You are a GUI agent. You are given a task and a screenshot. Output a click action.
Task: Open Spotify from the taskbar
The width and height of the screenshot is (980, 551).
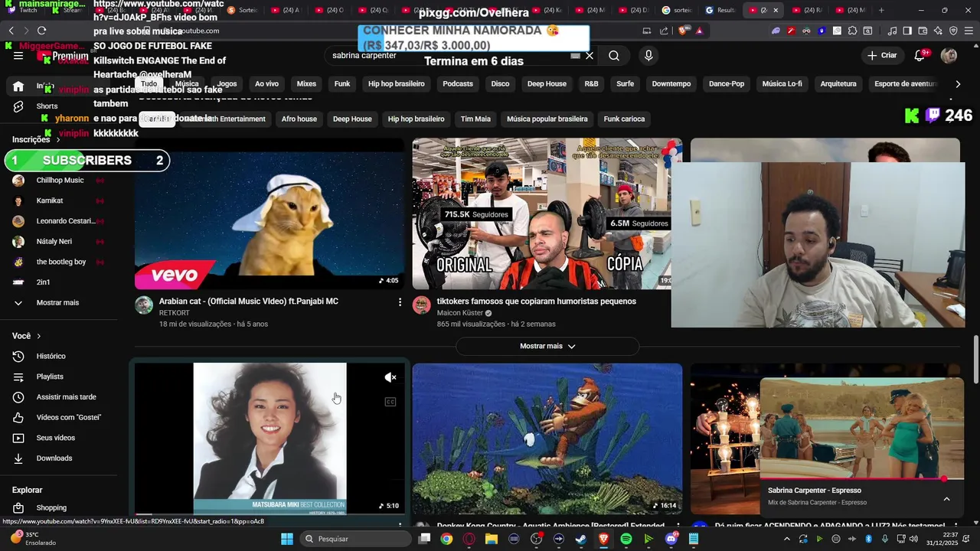(626, 539)
